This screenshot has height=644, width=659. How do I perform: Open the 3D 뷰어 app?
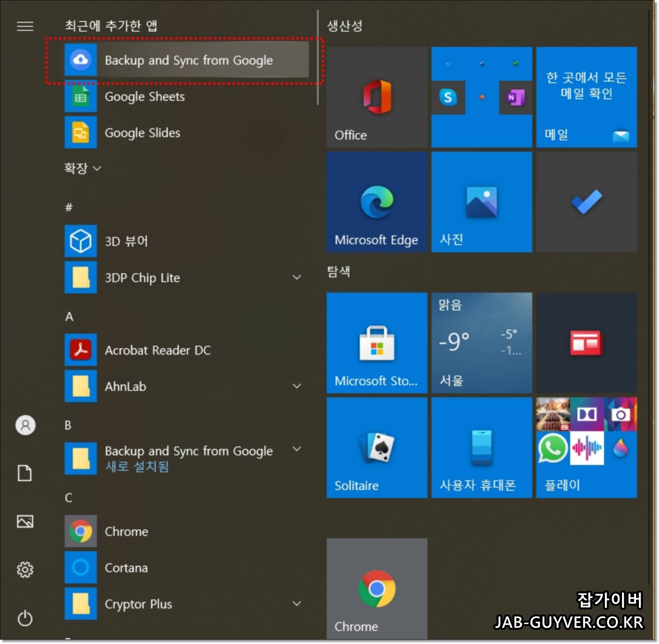click(186, 241)
